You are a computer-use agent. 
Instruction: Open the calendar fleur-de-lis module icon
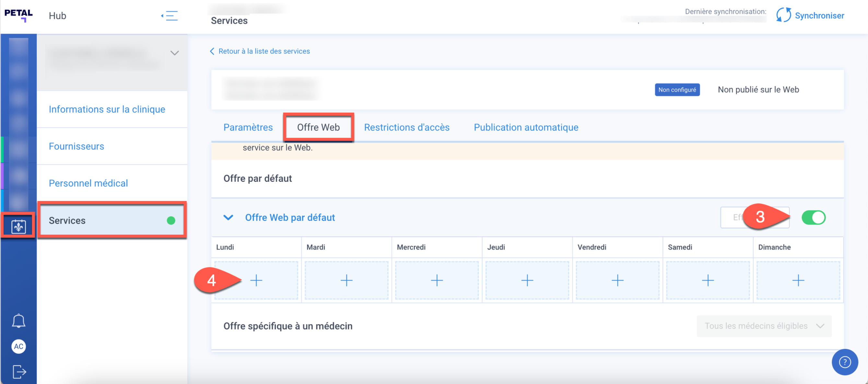[18, 226]
